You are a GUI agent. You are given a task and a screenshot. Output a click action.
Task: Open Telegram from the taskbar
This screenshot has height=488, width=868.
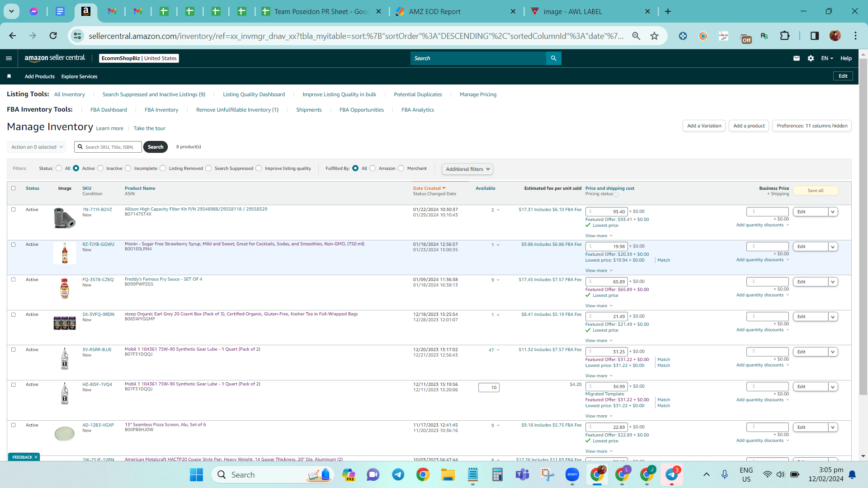click(x=398, y=474)
